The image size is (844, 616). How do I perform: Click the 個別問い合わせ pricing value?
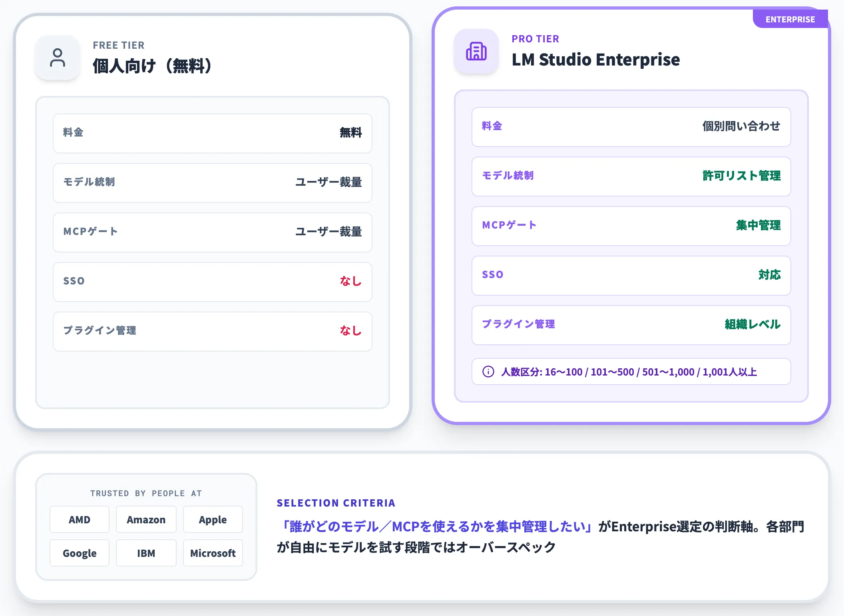click(741, 126)
